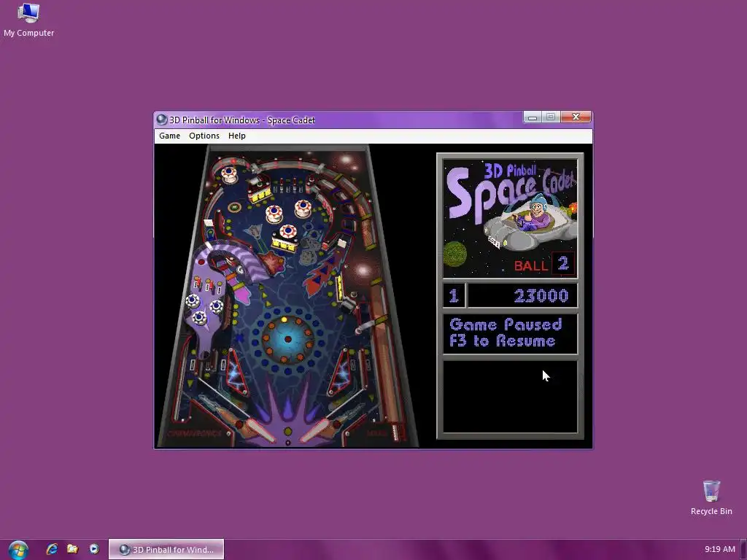Click the score value 23000

541,296
